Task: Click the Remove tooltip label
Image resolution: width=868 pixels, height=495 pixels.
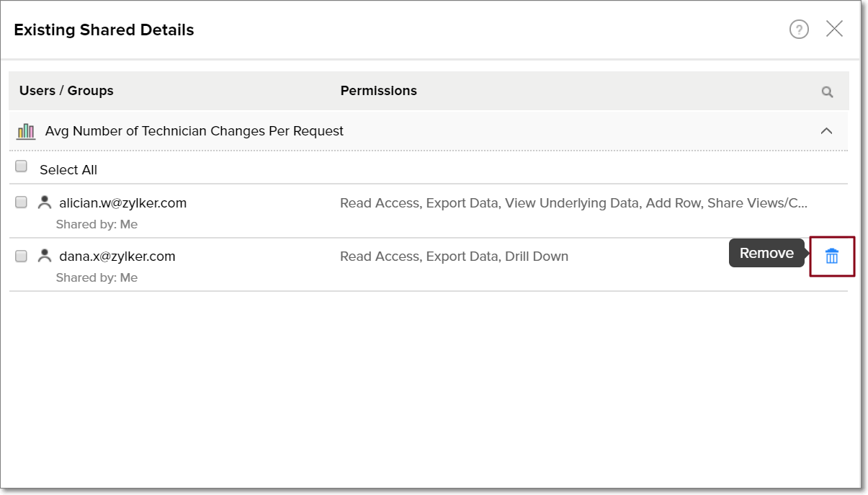Action: (x=766, y=253)
